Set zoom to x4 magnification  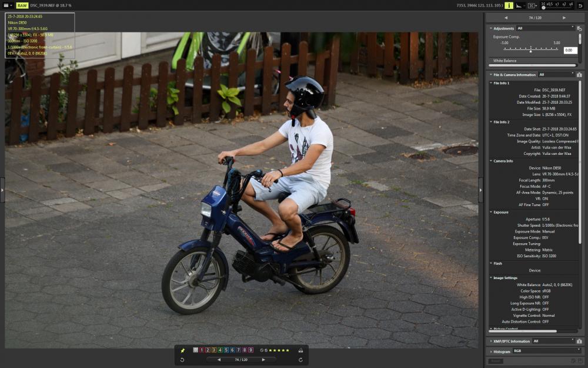571,5
